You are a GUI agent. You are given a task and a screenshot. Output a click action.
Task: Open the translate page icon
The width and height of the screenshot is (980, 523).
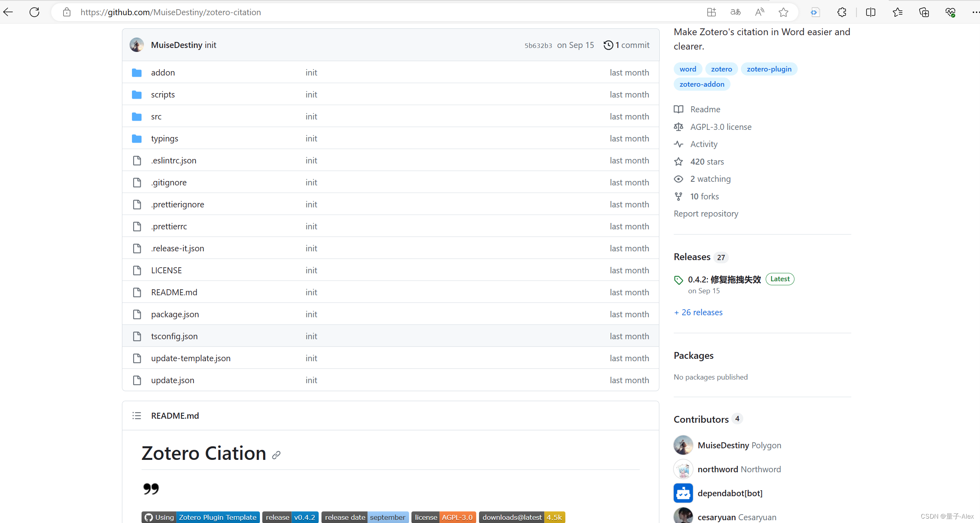pyautogui.click(x=735, y=12)
